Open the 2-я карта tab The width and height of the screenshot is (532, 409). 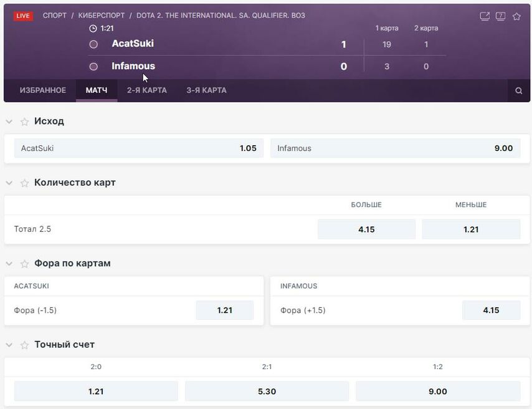pyautogui.click(x=147, y=90)
